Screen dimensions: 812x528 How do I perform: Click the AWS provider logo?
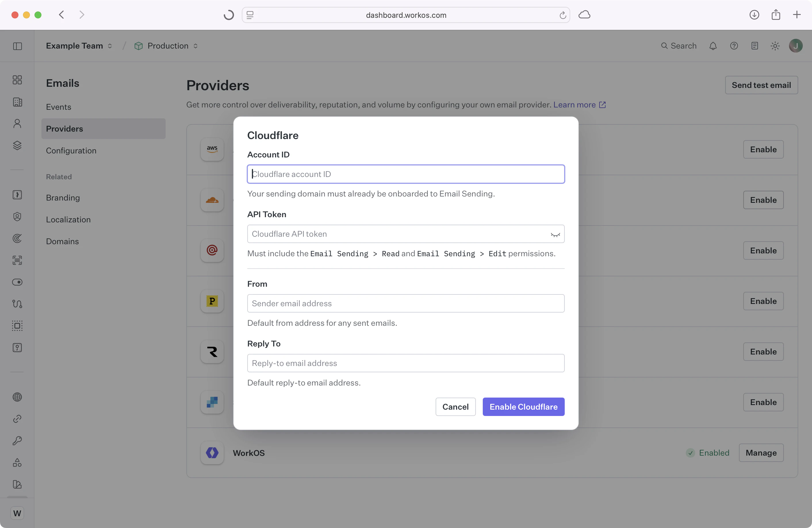212,149
